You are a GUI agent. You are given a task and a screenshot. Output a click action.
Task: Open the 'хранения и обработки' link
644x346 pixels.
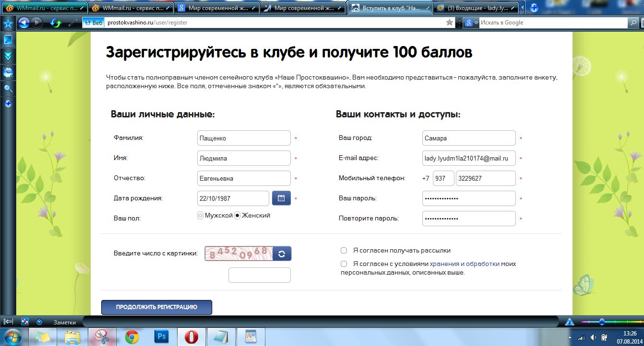point(465,264)
